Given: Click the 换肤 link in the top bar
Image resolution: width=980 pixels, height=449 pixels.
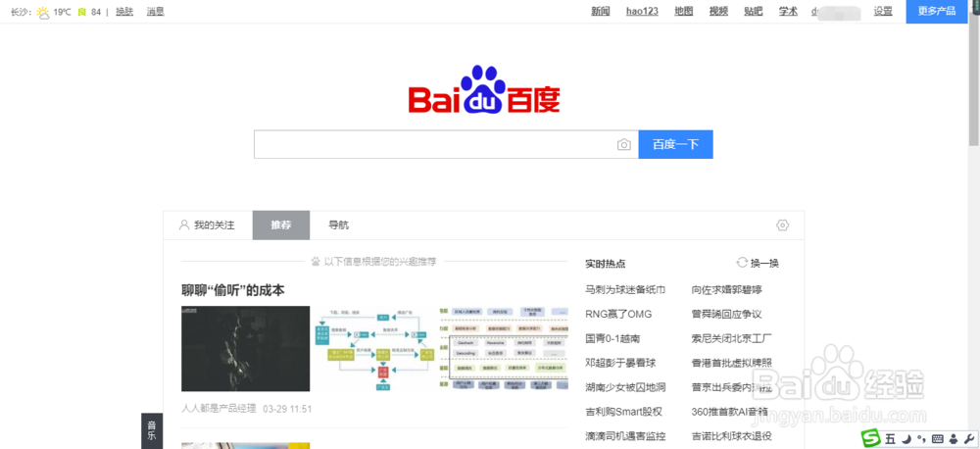Looking at the screenshot, I should [x=124, y=11].
